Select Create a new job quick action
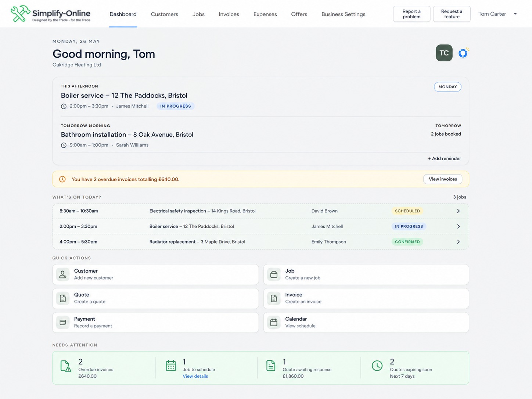This screenshot has width=532, height=399. click(366, 274)
